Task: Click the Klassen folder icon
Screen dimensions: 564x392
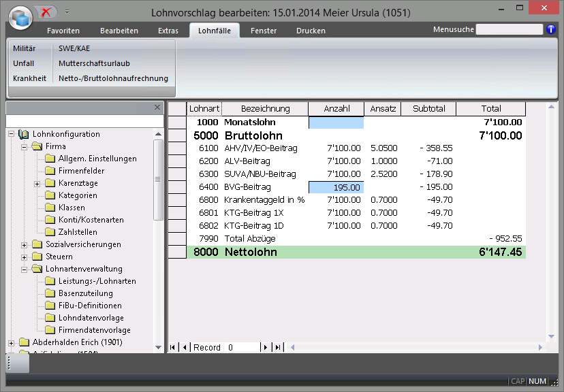Action: pyautogui.click(x=50, y=208)
